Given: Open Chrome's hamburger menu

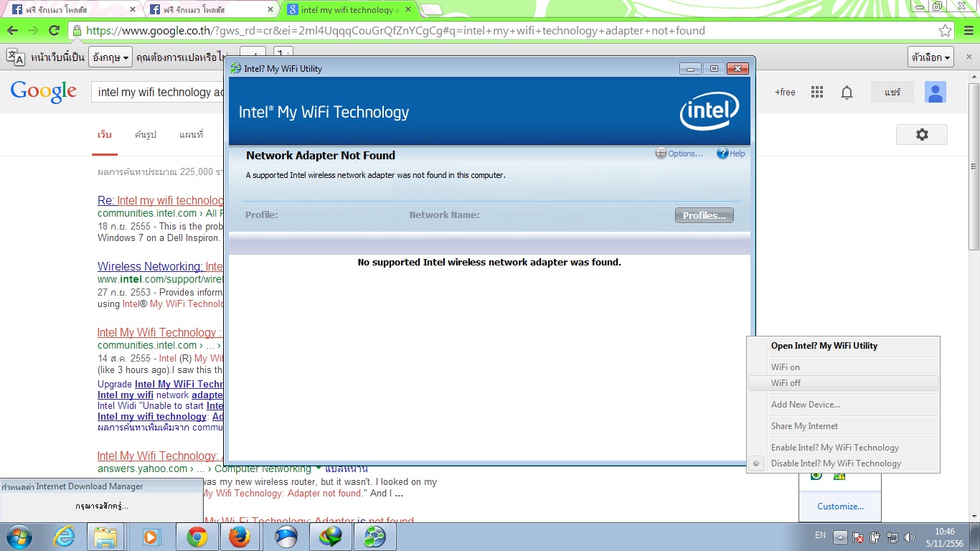Looking at the screenshot, I should pos(968,31).
